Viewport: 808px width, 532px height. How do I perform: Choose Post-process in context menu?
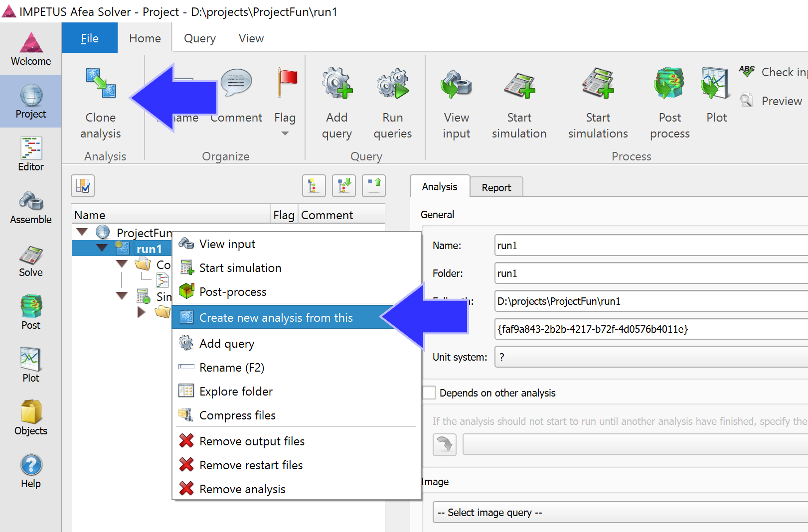296,291
